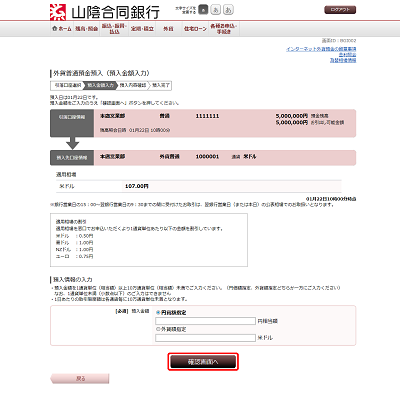
Task: Select the large font size button
Action: (228, 10)
